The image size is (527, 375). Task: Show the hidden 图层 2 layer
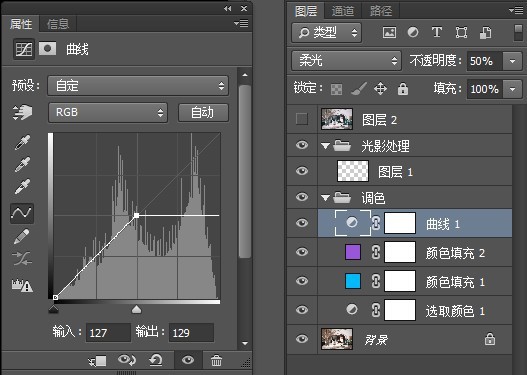click(x=302, y=119)
